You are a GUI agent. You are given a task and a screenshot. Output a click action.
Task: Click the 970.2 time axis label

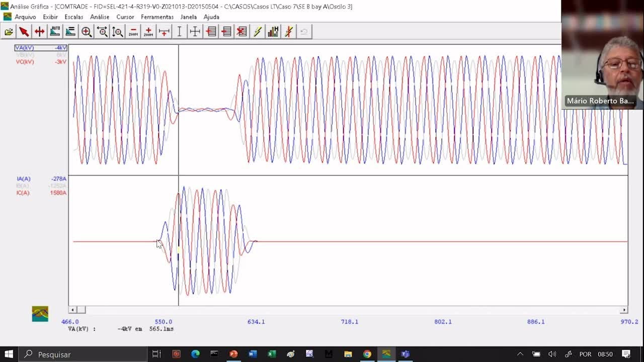(x=629, y=322)
